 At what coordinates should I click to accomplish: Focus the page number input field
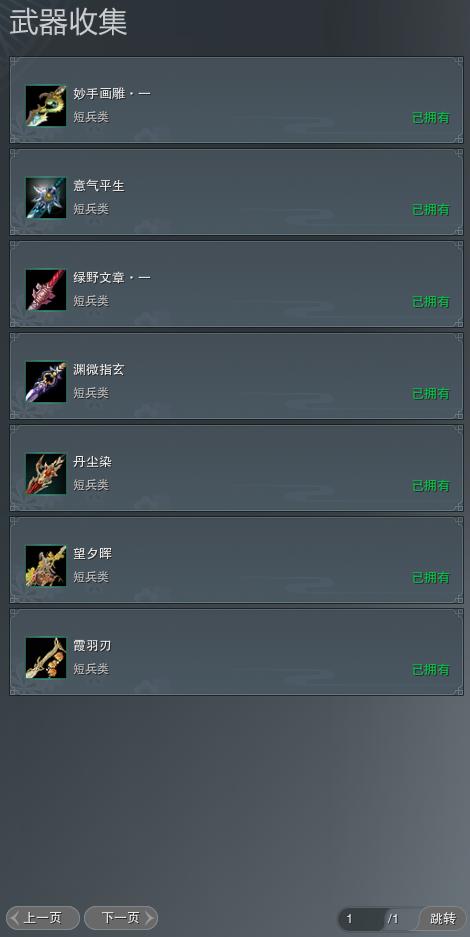363,919
